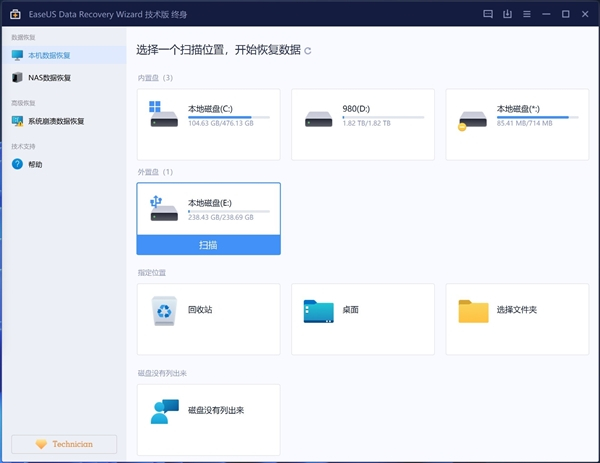Click the C: drive usage bar

228,117
